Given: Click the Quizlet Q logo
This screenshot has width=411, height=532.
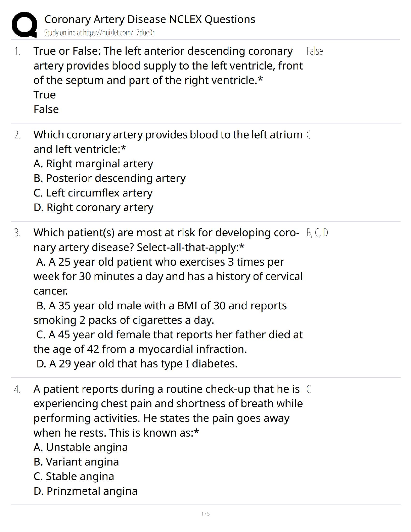Looking at the screenshot, I should (x=24, y=24).
